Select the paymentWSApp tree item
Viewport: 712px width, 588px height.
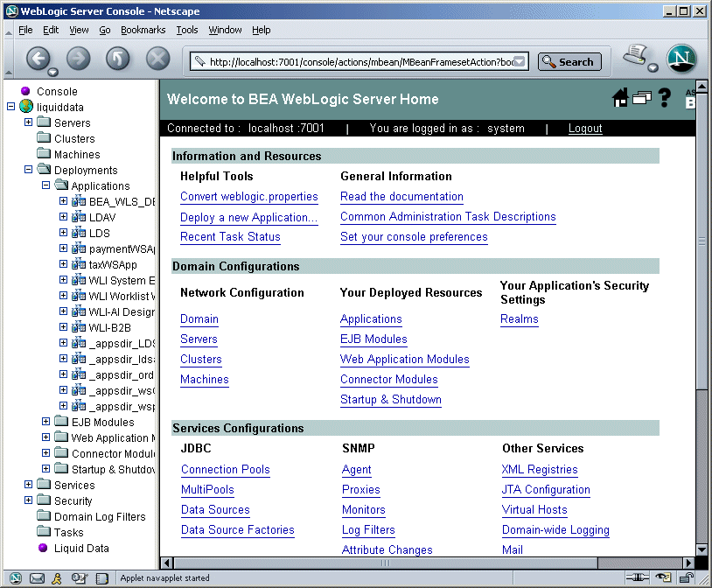pos(122,248)
